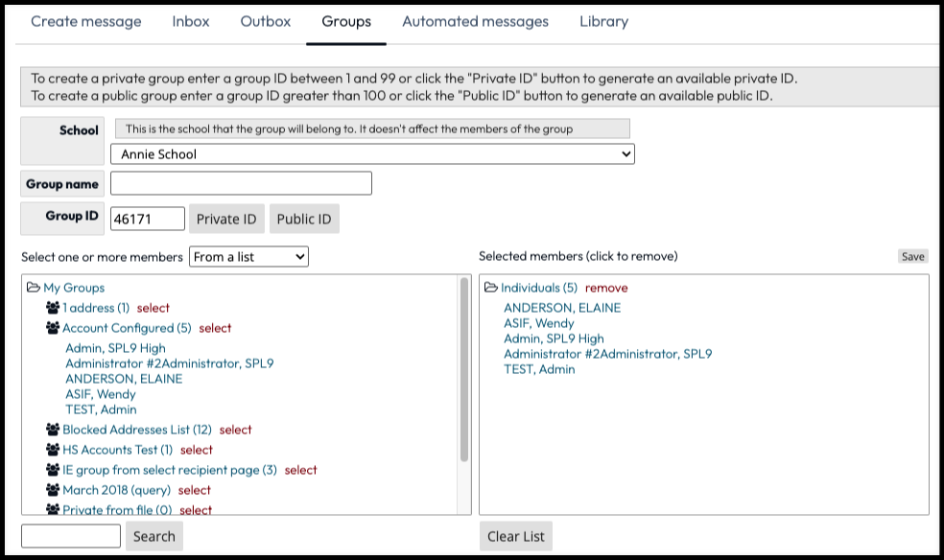Remove the Individuals group via remove link
Image resolution: width=944 pixels, height=560 pixels.
tap(606, 288)
